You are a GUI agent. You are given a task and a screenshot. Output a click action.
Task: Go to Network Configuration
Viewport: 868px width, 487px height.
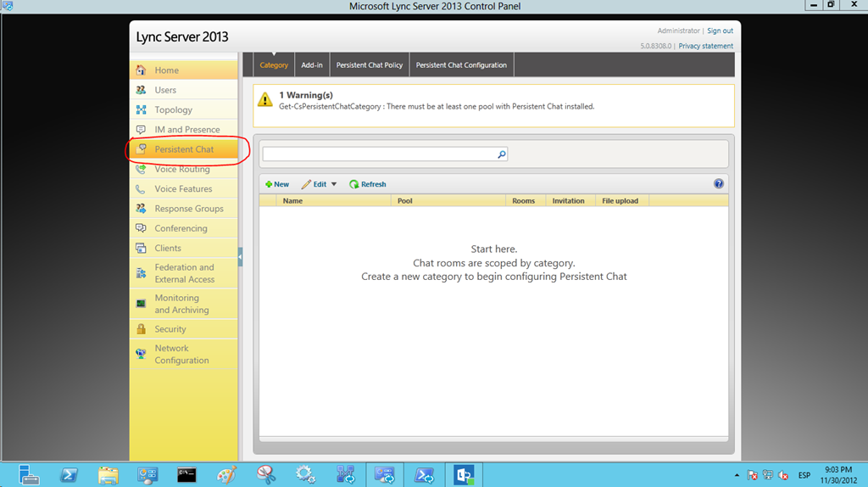point(181,355)
